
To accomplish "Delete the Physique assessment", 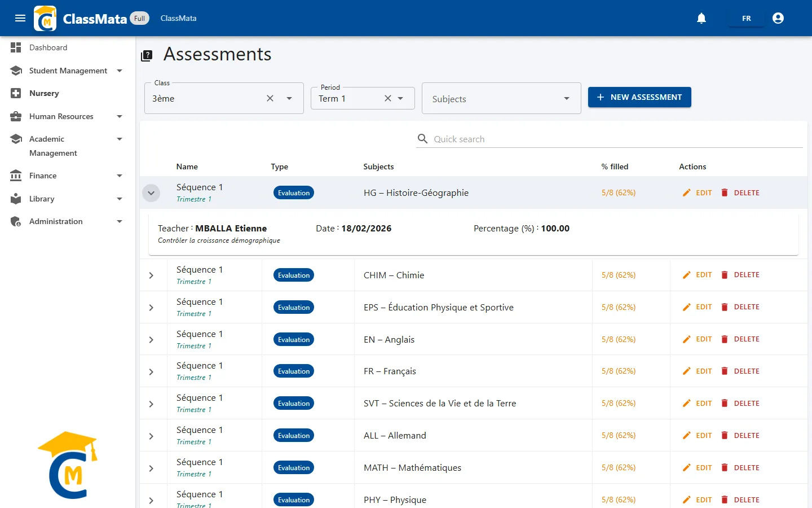I will coord(740,500).
